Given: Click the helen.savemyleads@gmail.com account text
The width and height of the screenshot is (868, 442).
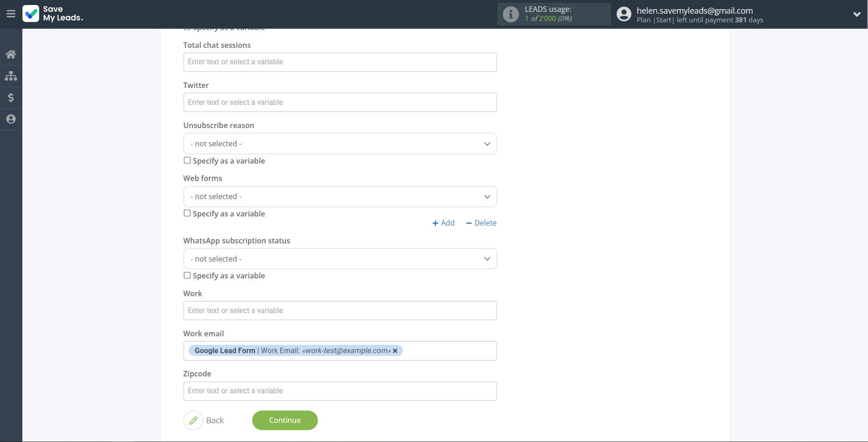Looking at the screenshot, I should [x=695, y=10].
